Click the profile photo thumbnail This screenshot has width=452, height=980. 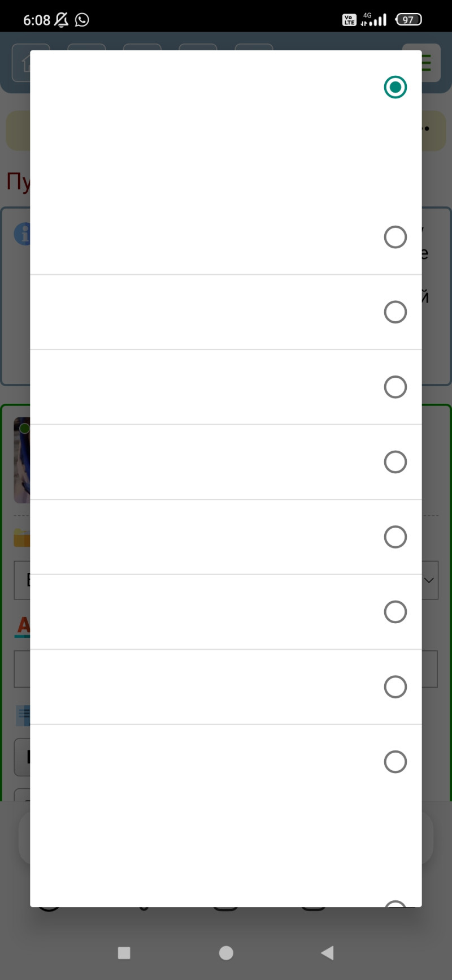point(21,460)
